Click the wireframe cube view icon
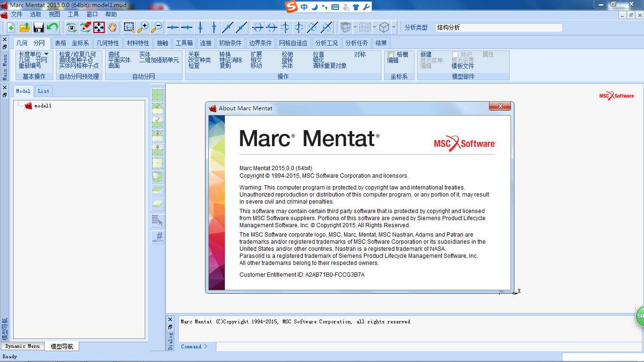This screenshot has width=644, height=362. 384,27
